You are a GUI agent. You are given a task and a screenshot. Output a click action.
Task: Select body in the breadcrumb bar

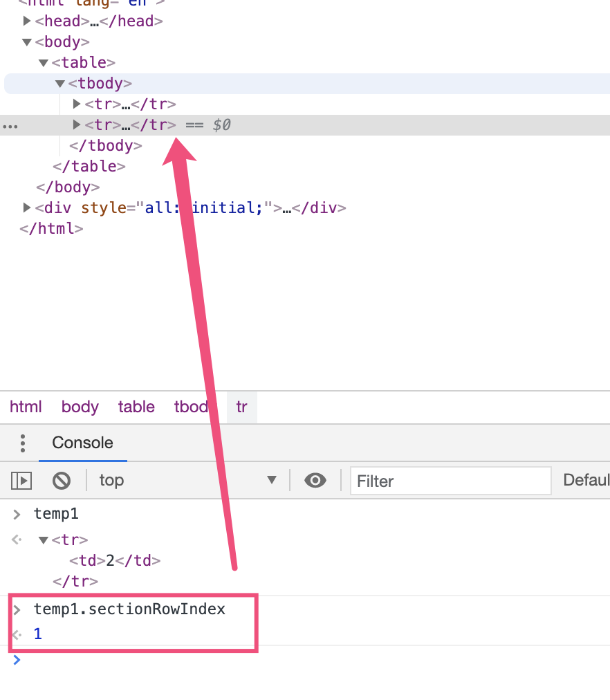coord(80,407)
